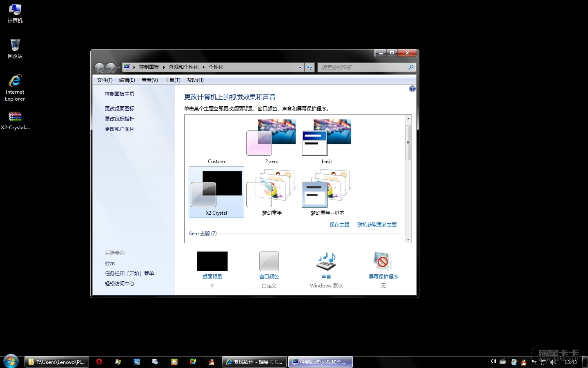Click the CH input language indicator
Image resolution: width=588 pixels, height=368 pixels.
tap(494, 361)
